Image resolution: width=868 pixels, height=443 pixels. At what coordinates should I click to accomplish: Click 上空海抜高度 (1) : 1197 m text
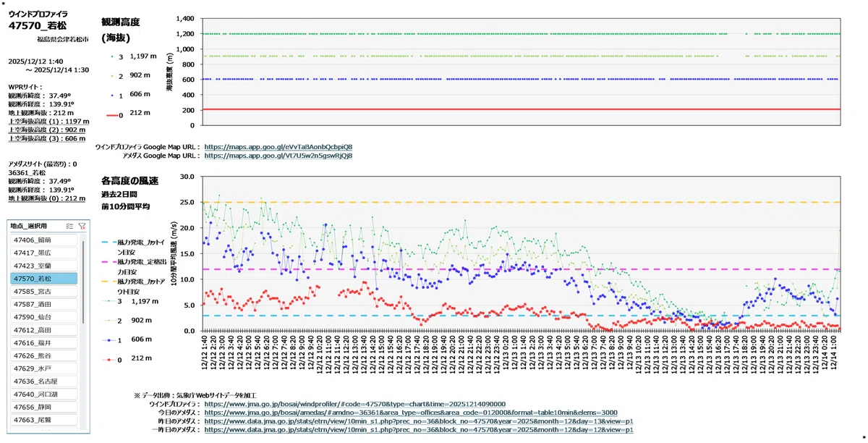point(48,122)
